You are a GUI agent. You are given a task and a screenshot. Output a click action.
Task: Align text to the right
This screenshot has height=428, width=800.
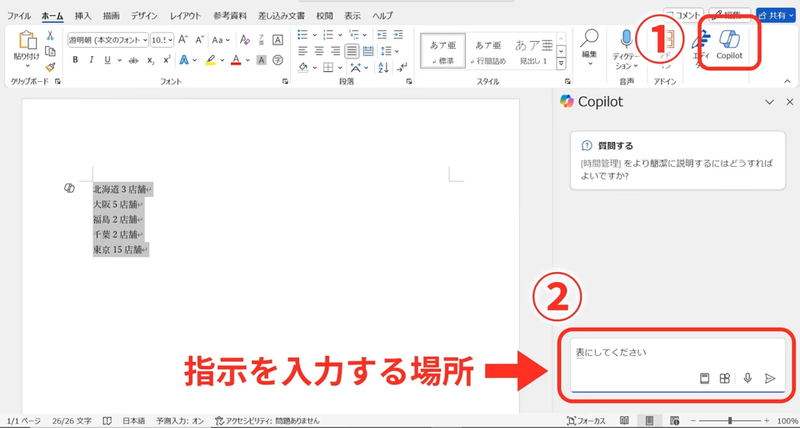click(335, 51)
